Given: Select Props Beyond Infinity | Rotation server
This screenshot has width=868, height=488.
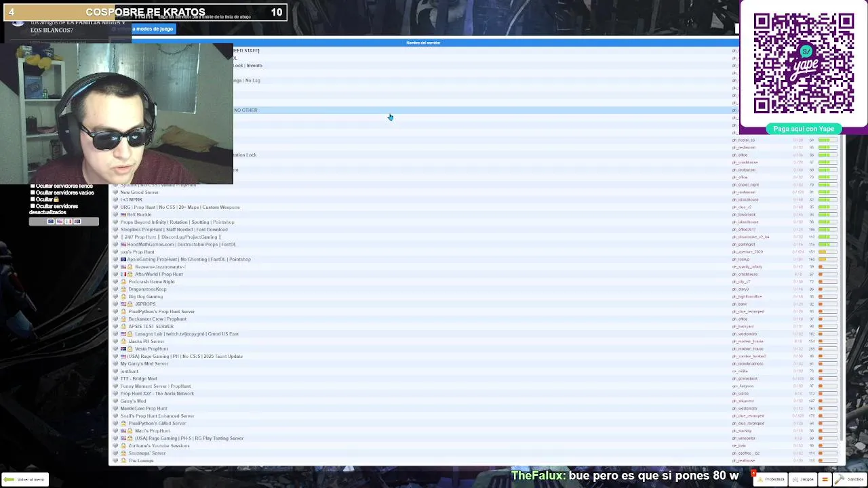Looking at the screenshot, I should click(x=177, y=222).
